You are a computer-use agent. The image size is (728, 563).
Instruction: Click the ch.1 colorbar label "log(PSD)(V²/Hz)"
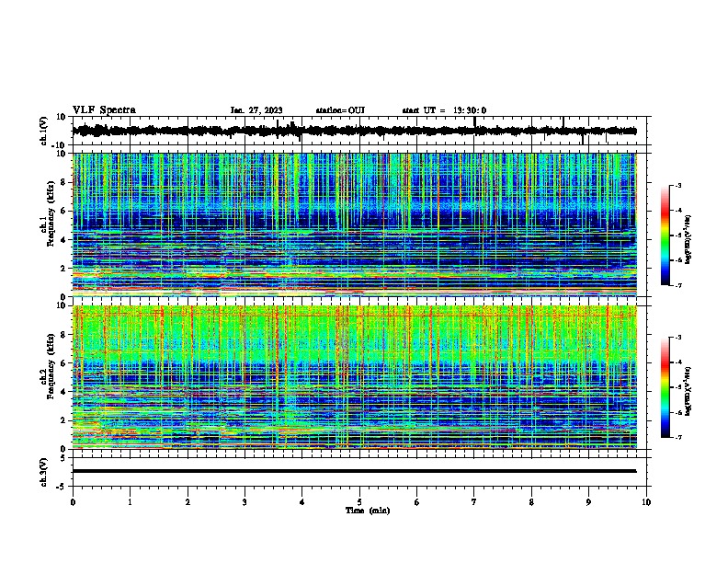pyautogui.click(x=688, y=239)
